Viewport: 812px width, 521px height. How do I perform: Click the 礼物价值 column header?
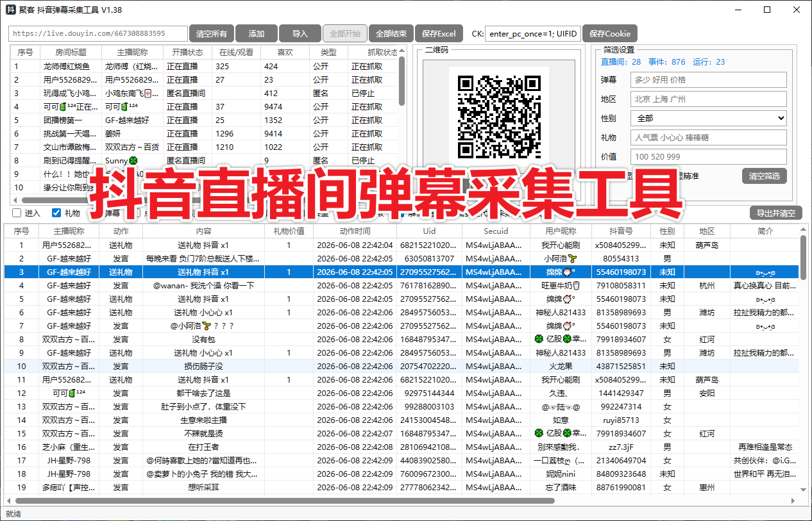(289, 231)
